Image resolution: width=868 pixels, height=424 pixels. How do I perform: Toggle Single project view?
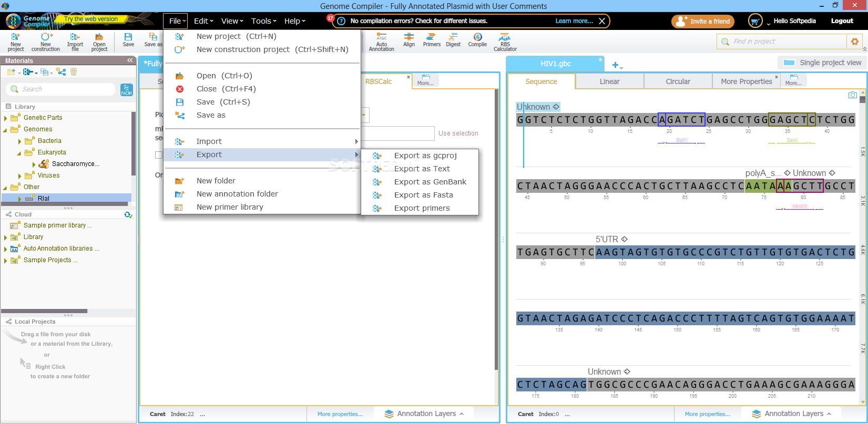[822, 63]
